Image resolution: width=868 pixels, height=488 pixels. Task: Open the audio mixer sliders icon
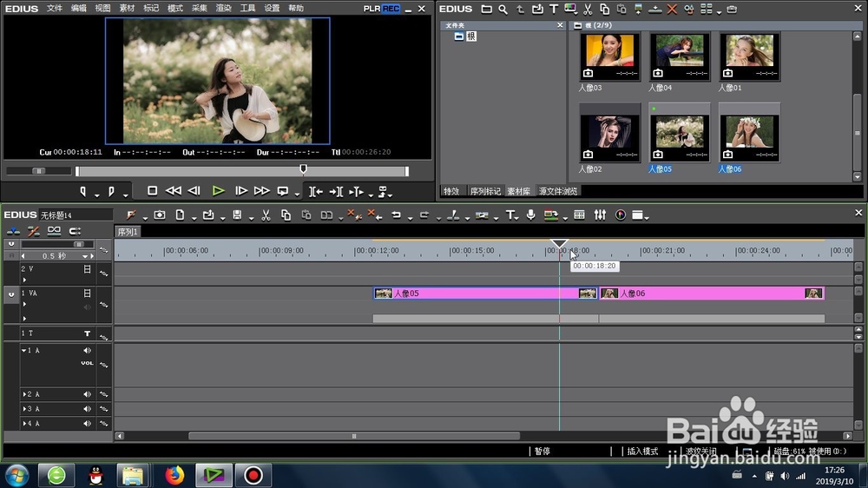pos(600,215)
